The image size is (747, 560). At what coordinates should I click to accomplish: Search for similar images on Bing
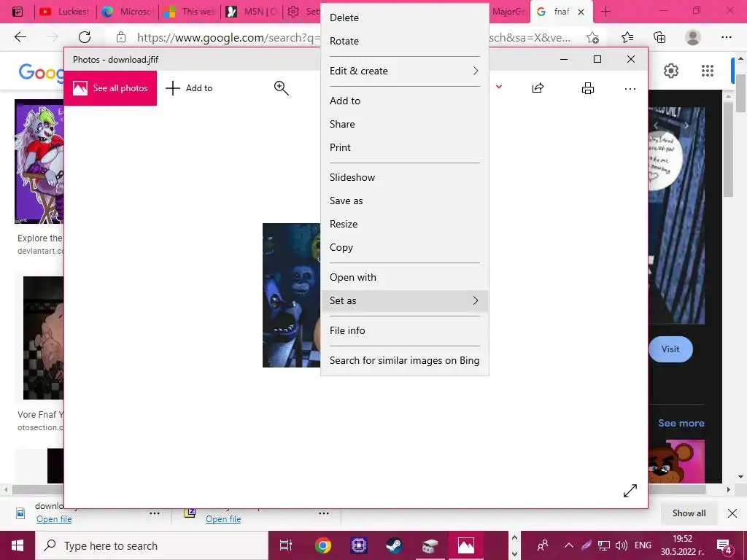click(404, 360)
